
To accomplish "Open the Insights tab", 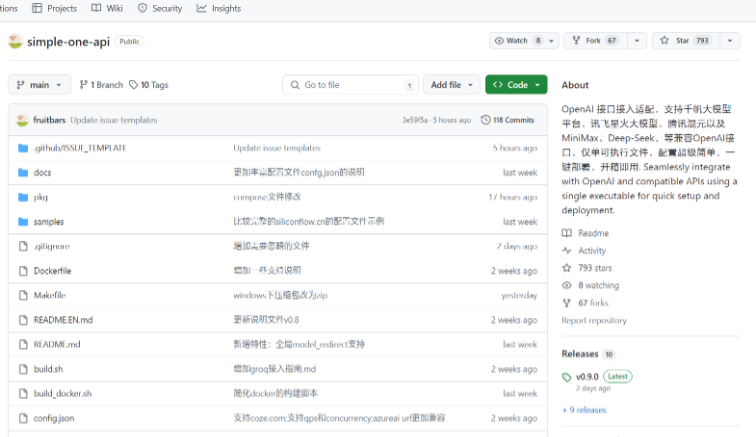I will [219, 8].
